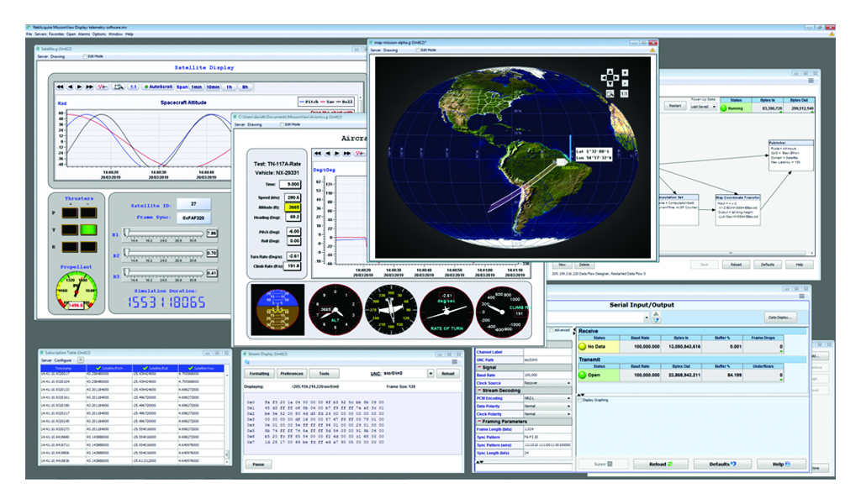Pan the globe map left with arrow icon
Image resolution: width=861 pixels, height=504 pixels.
click(604, 78)
